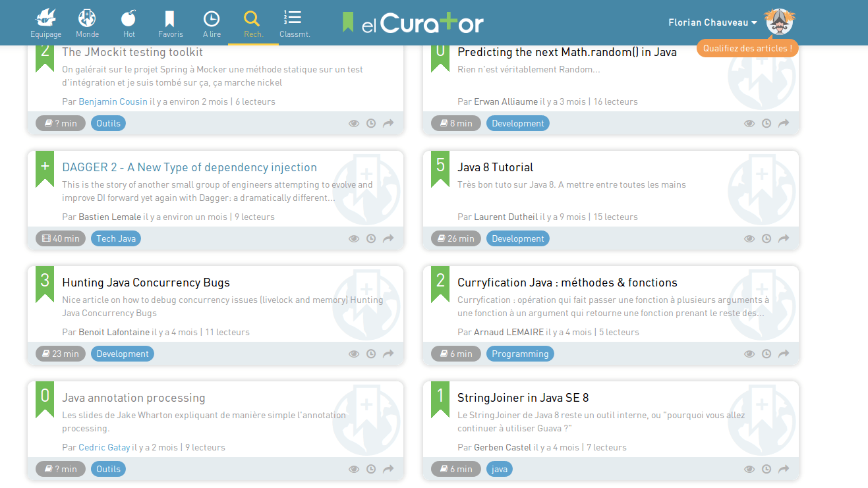The width and height of the screenshot is (868, 488).
Task: Open the Java annotation processing article title
Action: coord(133,398)
